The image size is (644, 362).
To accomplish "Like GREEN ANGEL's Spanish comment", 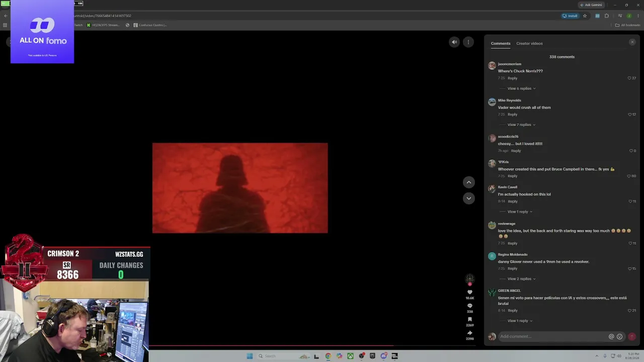I will click(629, 311).
